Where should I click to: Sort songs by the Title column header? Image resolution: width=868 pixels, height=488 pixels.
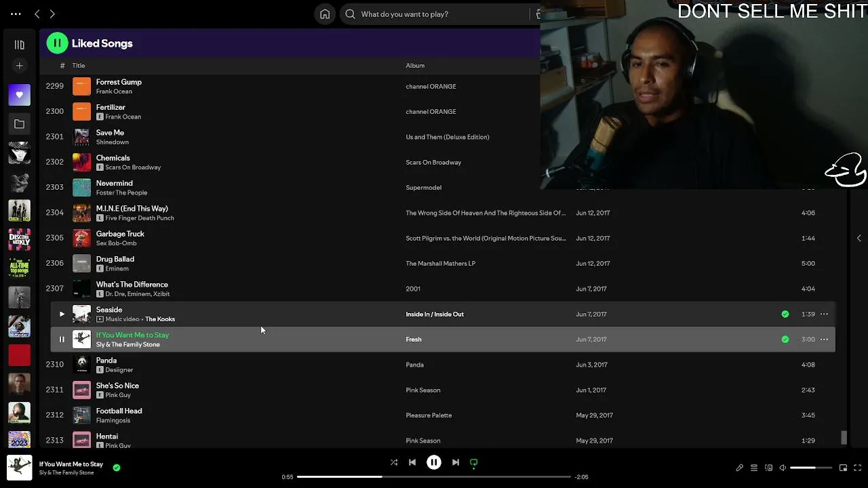pyautogui.click(x=79, y=66)
